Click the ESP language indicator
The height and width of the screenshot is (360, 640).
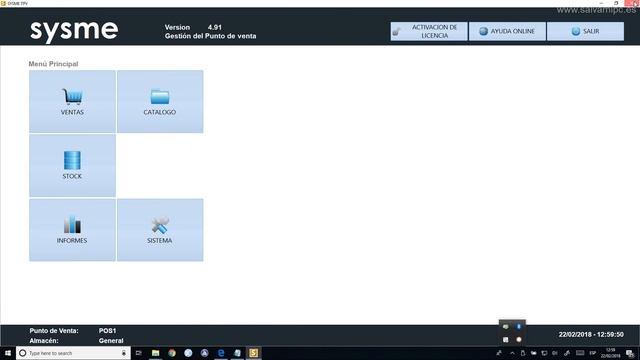pyautogui.click(x=593, y=353)
